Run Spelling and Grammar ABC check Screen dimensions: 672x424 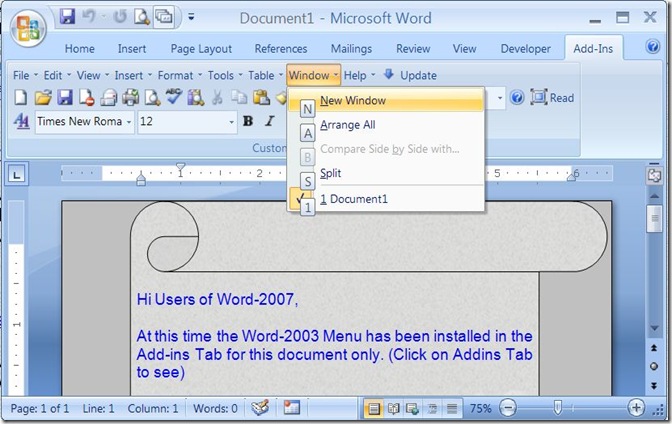pos(174,97)
